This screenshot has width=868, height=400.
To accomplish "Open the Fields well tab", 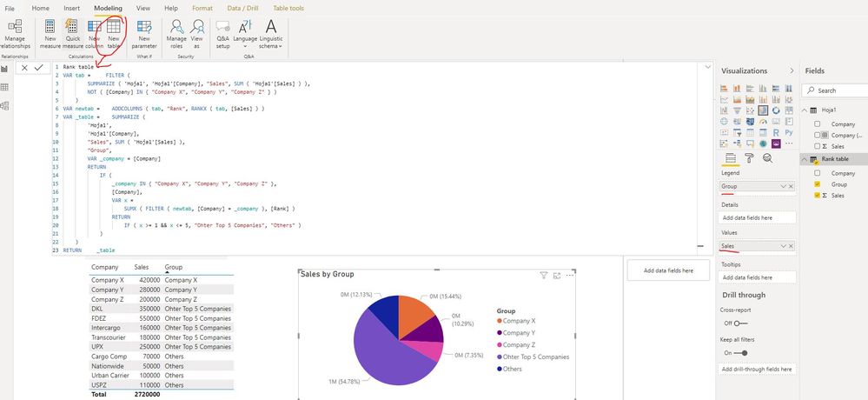I will click(730, 158).
